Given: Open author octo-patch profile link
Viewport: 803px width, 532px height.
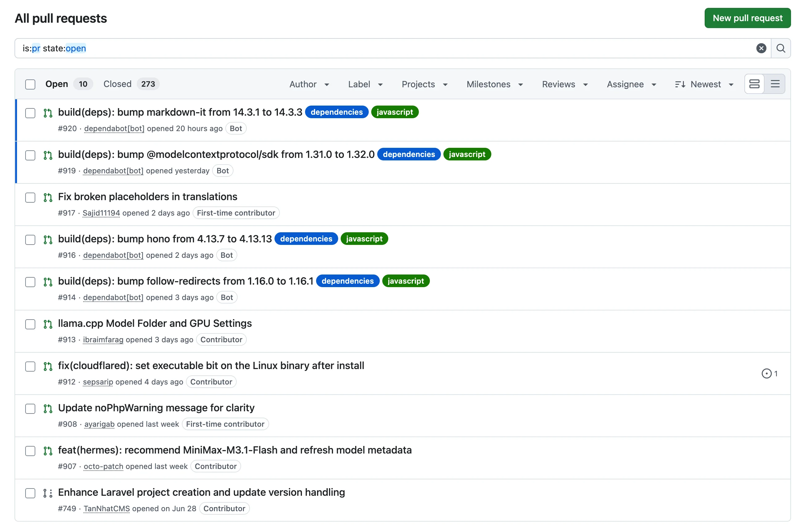Looking at the screenshot, I should [x=103, y=466].
